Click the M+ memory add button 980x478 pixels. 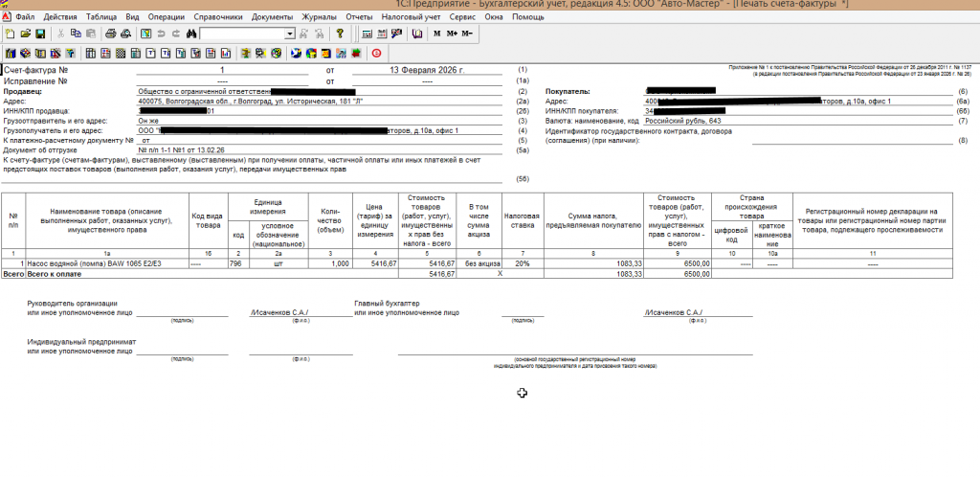pyautogui.click(x=452, y=34)
